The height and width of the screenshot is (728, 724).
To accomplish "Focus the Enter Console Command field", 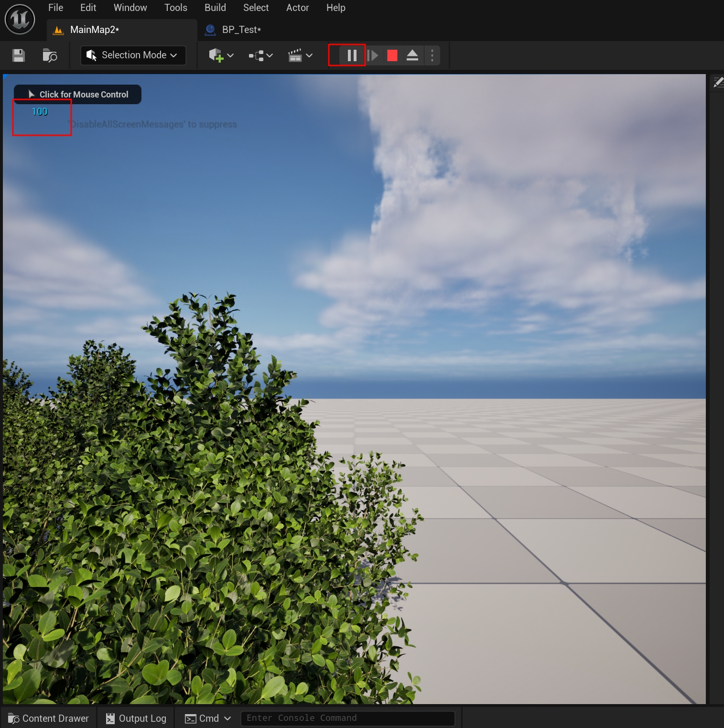I will pyautogui.click(x=347, y=718).
